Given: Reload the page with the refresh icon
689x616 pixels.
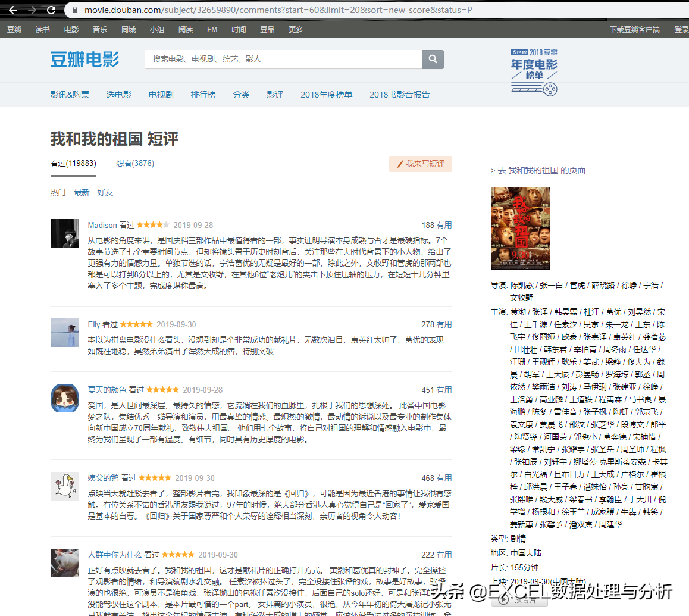Looking at the screenshot, I should (51, 10).
